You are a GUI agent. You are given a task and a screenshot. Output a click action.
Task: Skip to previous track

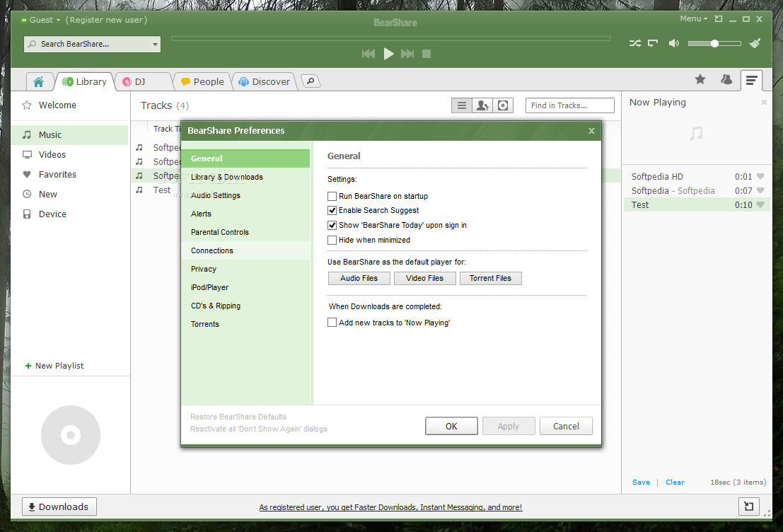[x=369, y=54]
